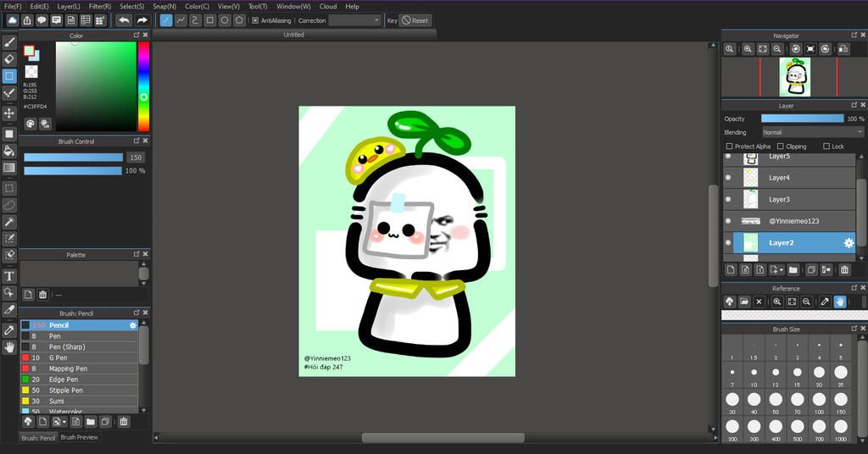Open Pencil brush settings gear

pyautogui.click(x=133, y=325)
